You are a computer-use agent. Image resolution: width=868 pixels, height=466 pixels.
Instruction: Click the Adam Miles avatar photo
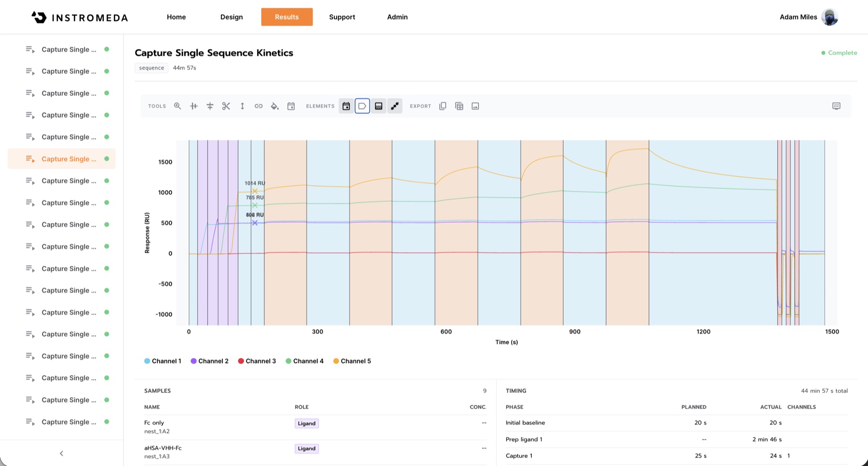[x=830, y=17]
